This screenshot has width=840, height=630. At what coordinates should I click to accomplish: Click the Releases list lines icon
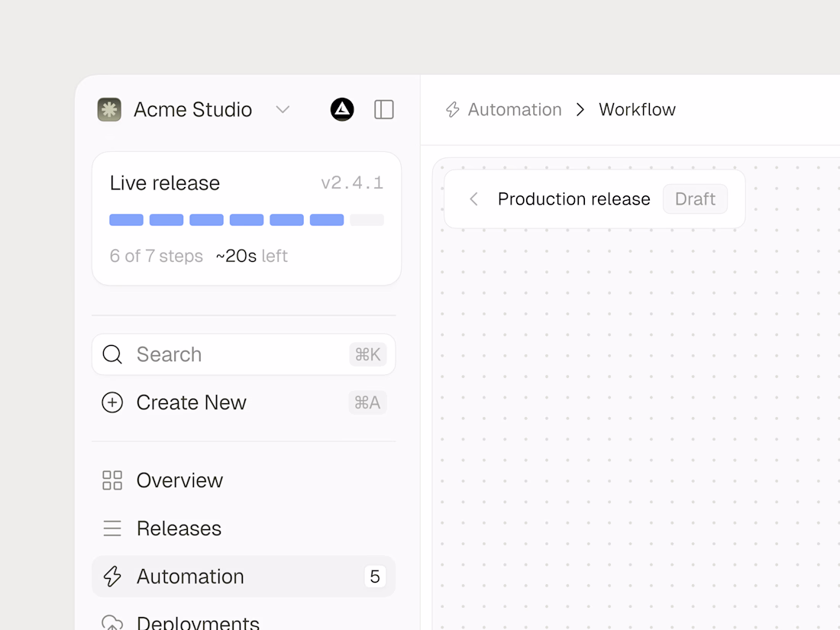pyautogui.click(x=112, y=528)
